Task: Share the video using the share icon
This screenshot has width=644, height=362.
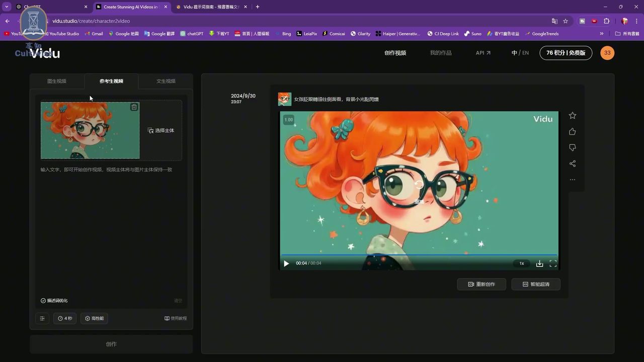Action: tap(572, 163)
